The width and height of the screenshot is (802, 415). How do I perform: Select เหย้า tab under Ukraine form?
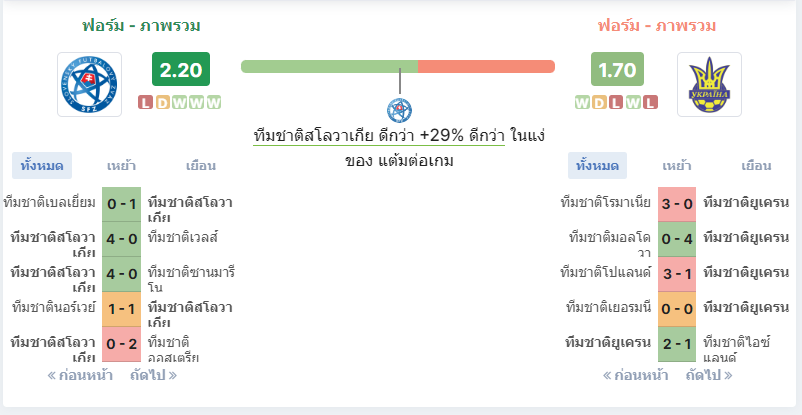[677, 166]
